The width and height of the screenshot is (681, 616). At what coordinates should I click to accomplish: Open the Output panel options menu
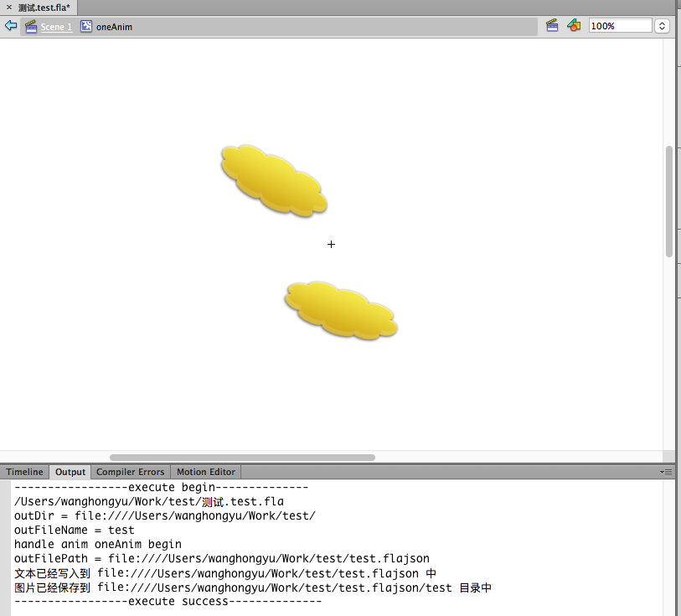pyautogui.click(x=666, y=472)
